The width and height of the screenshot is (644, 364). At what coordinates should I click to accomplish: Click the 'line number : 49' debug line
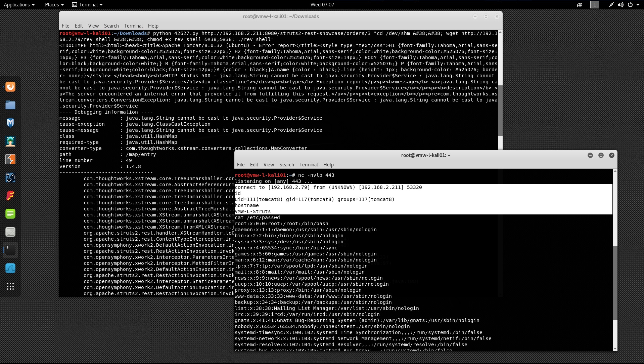click(96, 160)
